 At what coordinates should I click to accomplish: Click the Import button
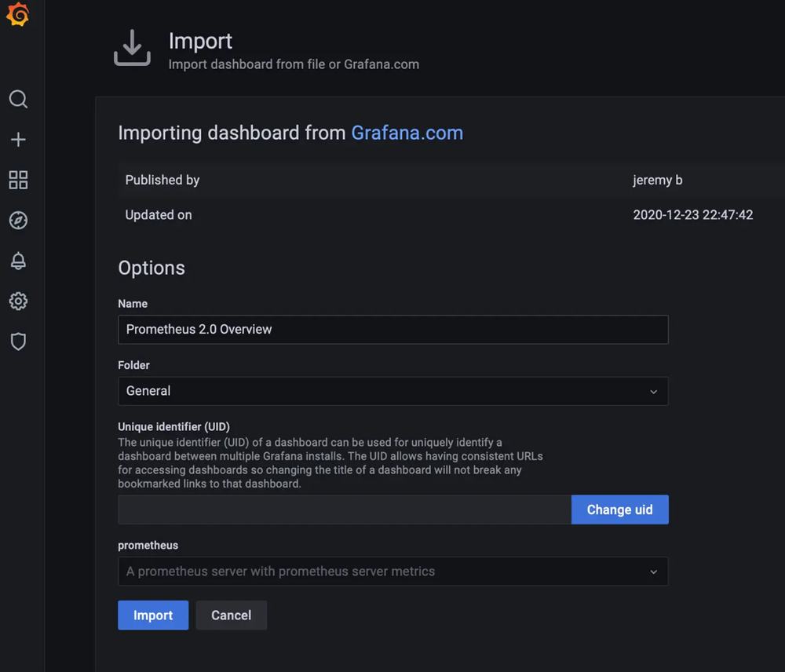coord(153,615)
